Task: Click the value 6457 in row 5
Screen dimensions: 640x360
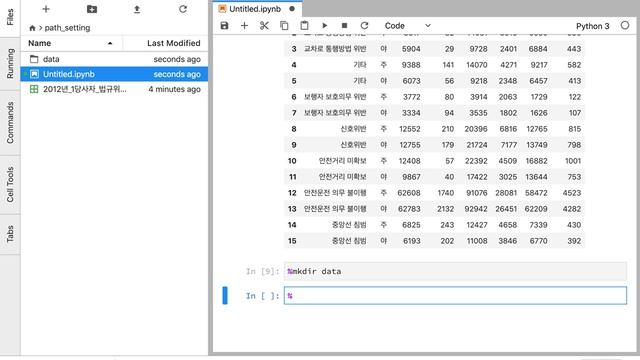Action: [x=538, y=81]
